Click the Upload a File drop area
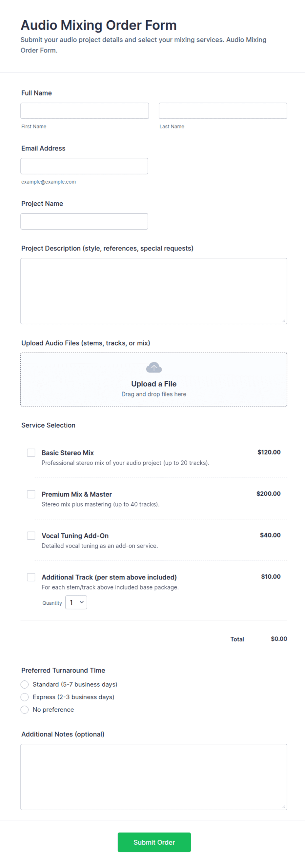The width and height of the screenshot is (305, 868). [x=154, y=379]
